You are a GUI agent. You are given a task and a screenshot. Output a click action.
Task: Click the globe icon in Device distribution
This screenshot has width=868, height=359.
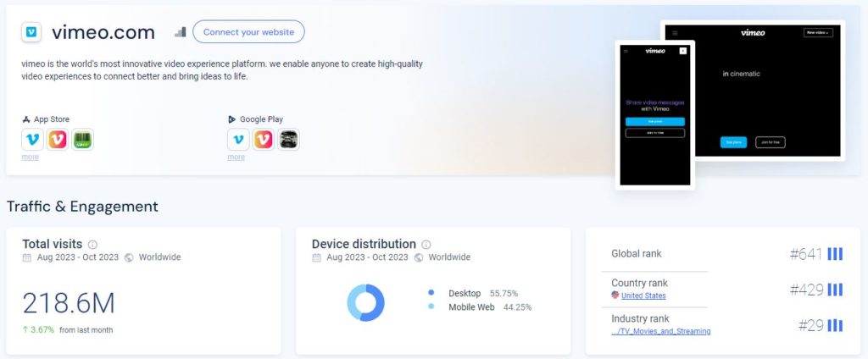419,257
